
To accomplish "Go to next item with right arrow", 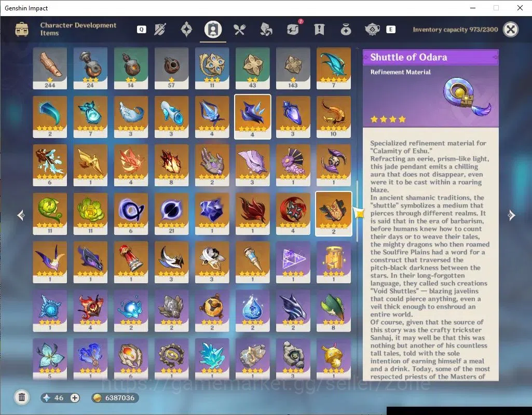I will [511, 215].
